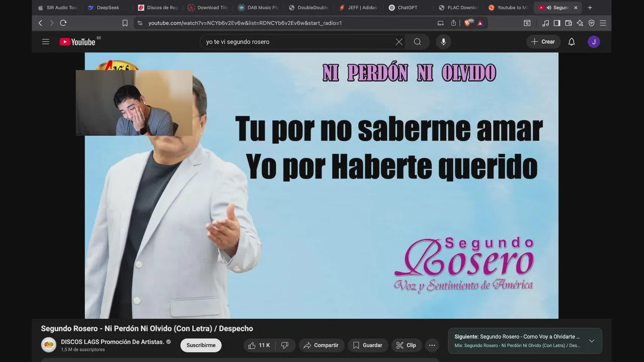Open the DISCOS LAGS channel avatar
644x362 pixels.
point(49,345)
